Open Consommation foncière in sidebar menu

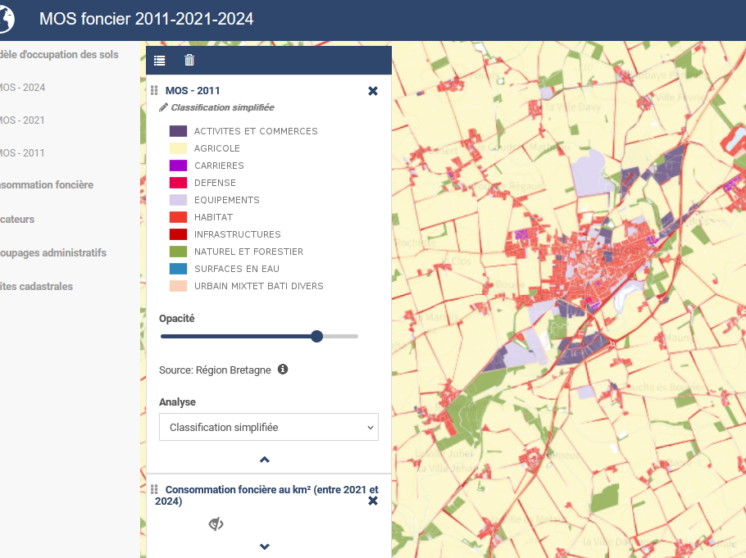(x=47, y=185)
